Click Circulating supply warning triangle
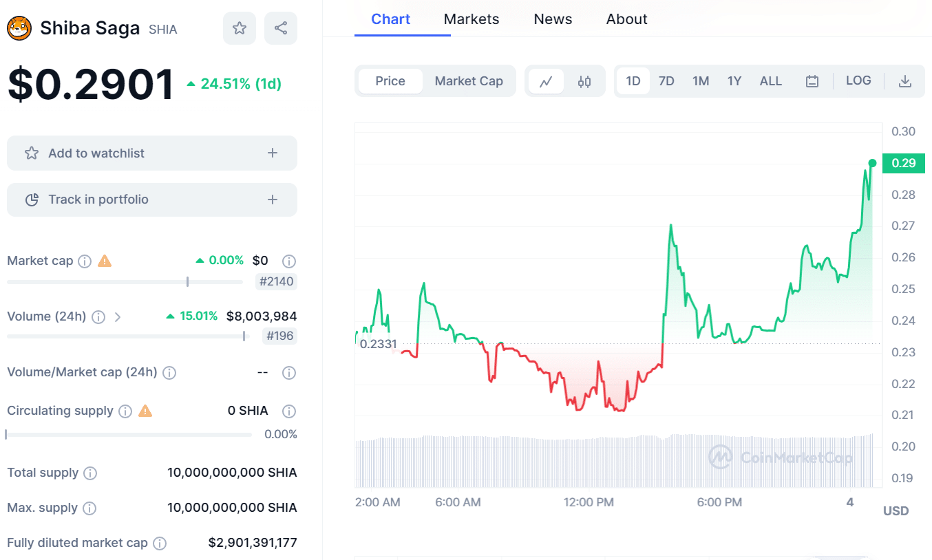The height and width of the screenshot is (560, 932). pyautogui.click(x=145, y=411)
